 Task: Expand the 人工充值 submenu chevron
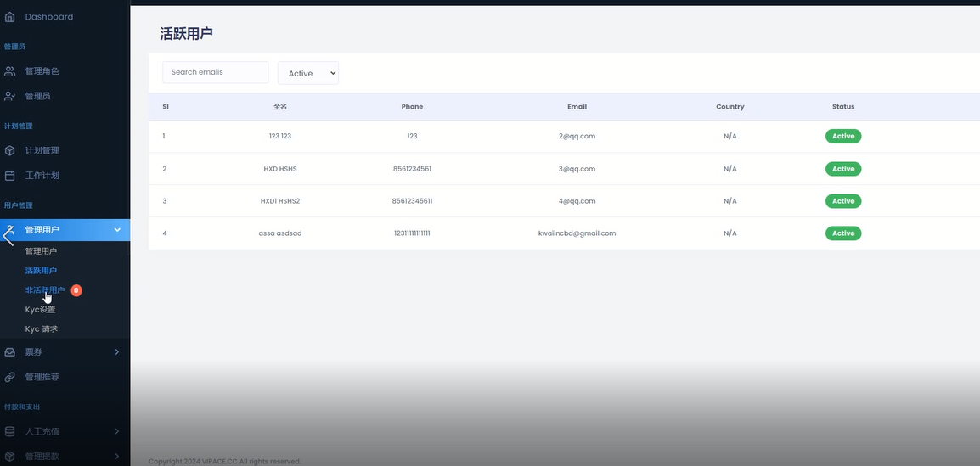pyautogui.click(x=117, y=432)
